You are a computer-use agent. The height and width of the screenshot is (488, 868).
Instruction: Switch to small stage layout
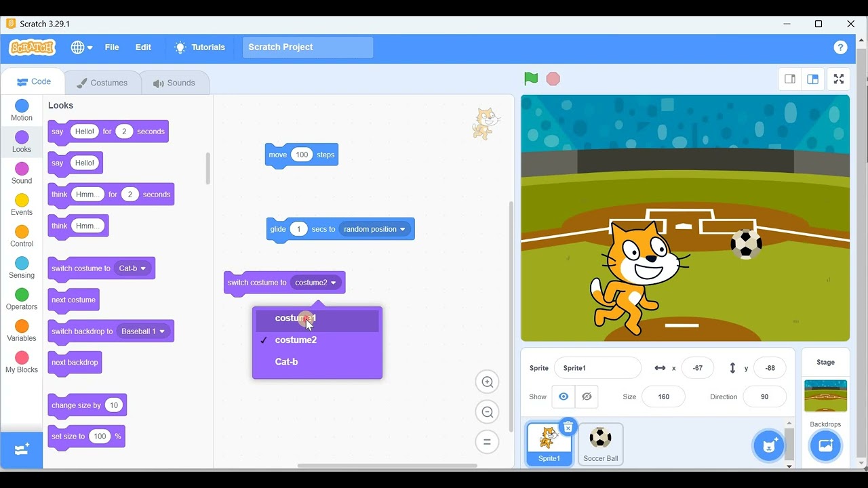(790, 79)
